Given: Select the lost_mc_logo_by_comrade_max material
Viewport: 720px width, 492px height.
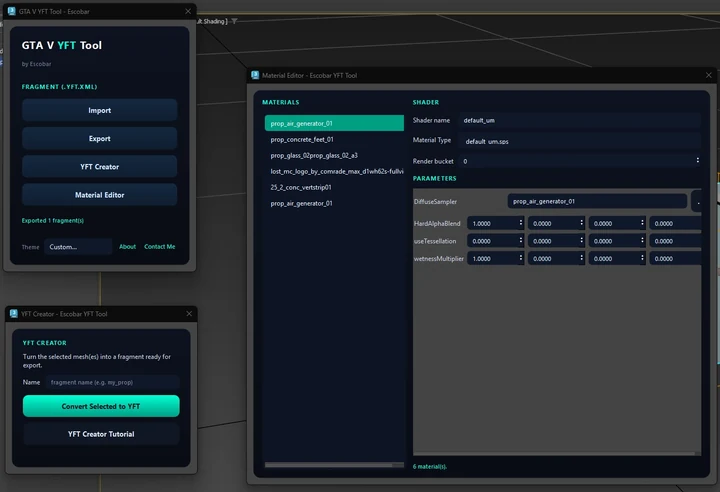Looking at the screenshot, I should pyautogui.click(x=334, y=171).
